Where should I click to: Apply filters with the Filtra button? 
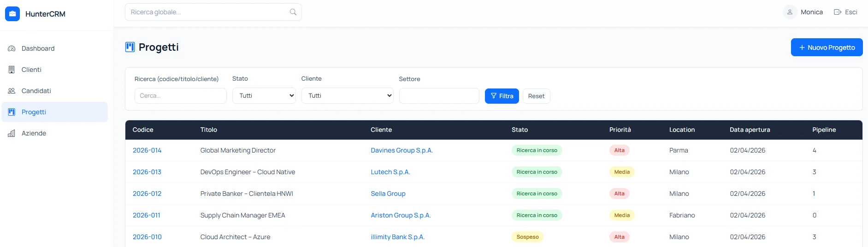coord(502,96)
